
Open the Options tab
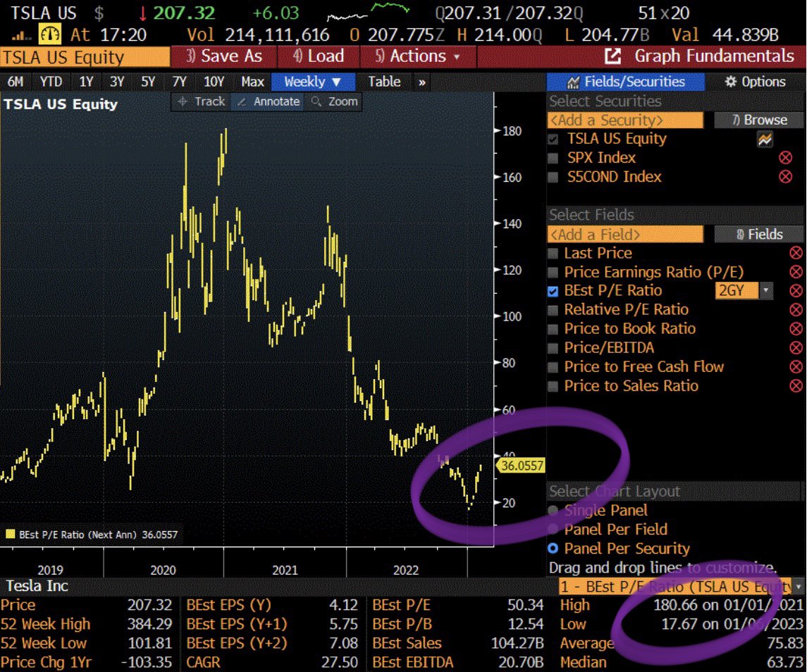coord(755,82)
